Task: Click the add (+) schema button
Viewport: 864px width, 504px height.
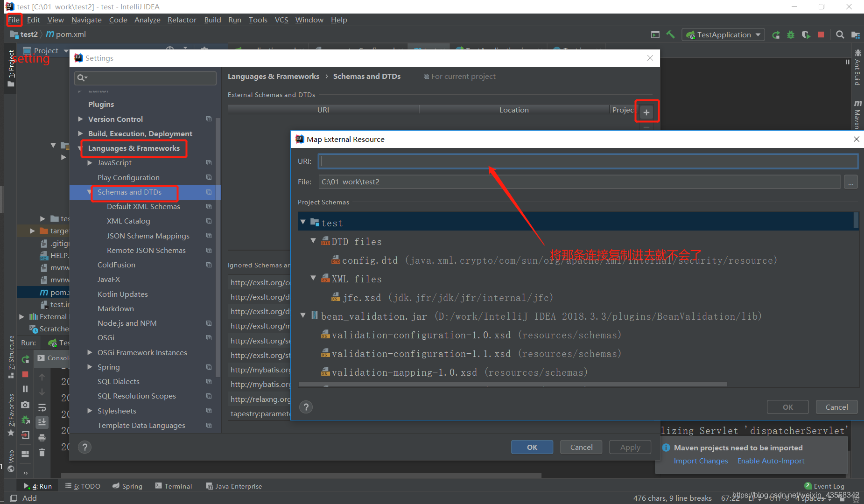Action: point(646,112)
